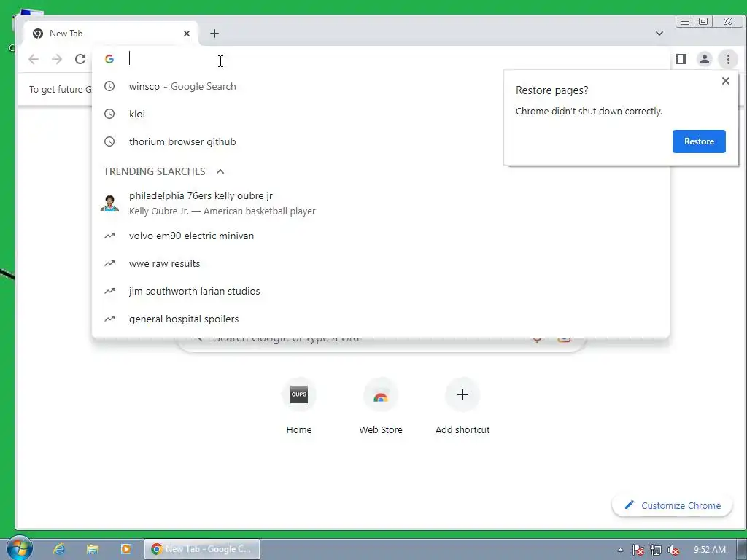The width and height of the screenshot is (747, 560).
Task: Click Customize Chrome button
Action: [x=672, y=505]
